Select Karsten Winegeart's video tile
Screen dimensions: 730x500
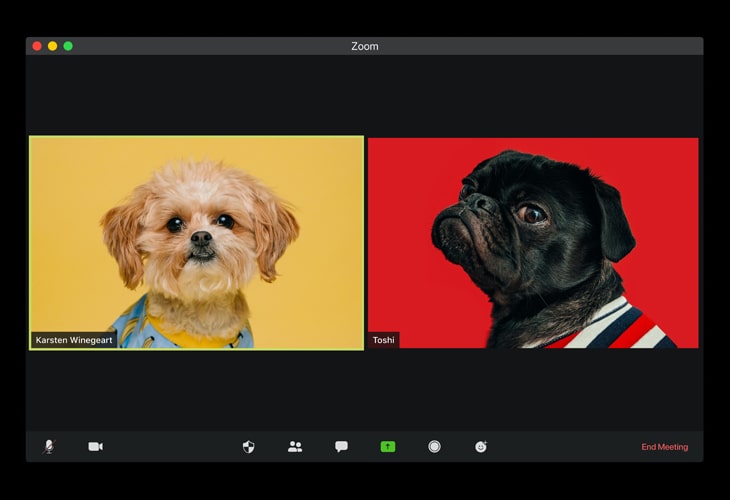196,242
